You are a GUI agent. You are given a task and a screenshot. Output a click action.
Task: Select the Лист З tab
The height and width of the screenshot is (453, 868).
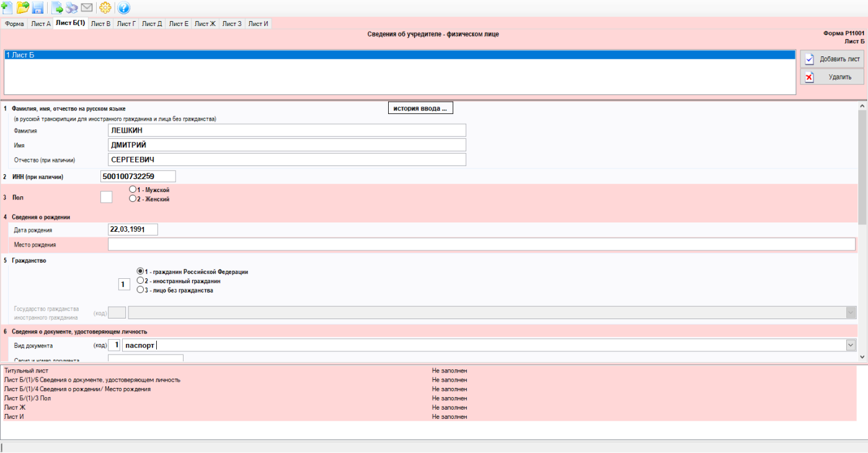(x=232, y=24)
